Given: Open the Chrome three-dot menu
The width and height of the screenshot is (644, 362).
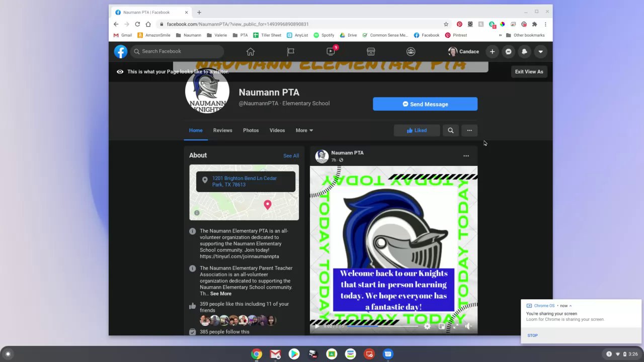Looking at the screenshot, I should tap(545, 24).
